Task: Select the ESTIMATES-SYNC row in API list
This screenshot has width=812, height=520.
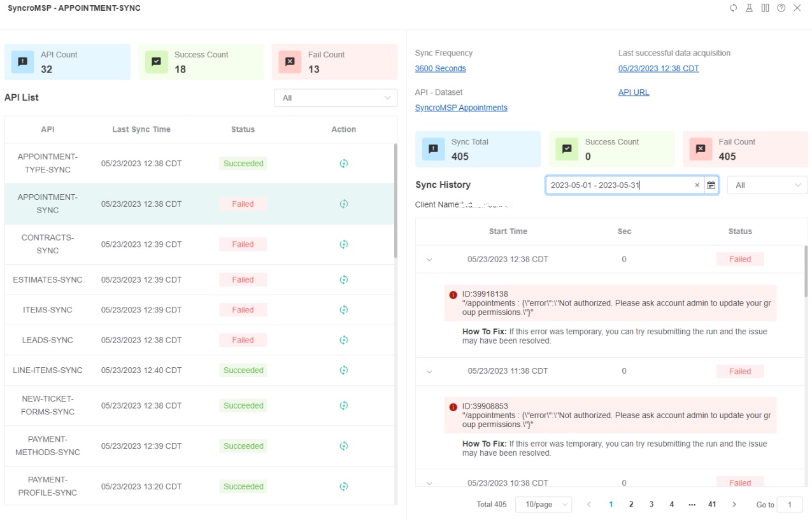Action: point(48,279)
